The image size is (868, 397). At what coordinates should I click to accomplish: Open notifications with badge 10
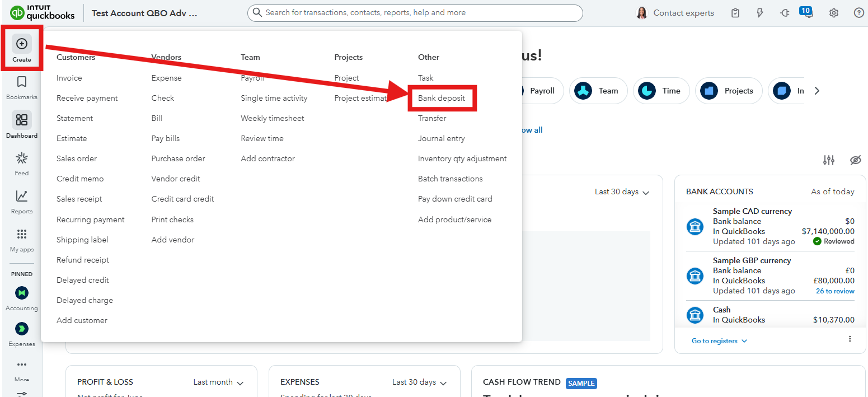pyautogui.click(x=807, y=12)
